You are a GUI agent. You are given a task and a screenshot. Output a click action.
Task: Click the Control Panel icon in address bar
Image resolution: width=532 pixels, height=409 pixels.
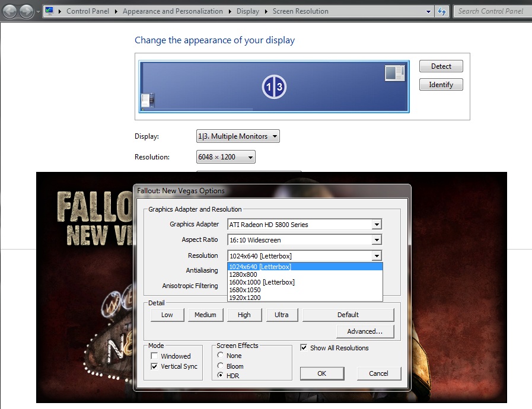(x=50, y=11)
